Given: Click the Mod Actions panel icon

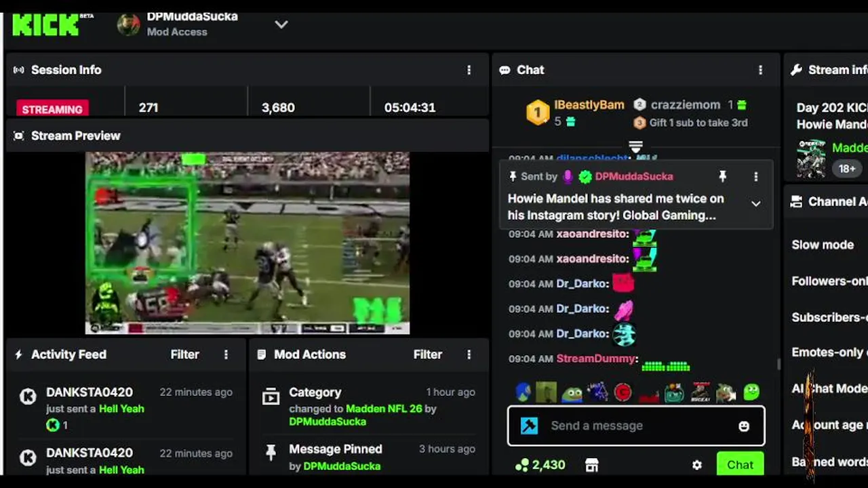Looking at the screenshot, I should click(x=262, y=354).
